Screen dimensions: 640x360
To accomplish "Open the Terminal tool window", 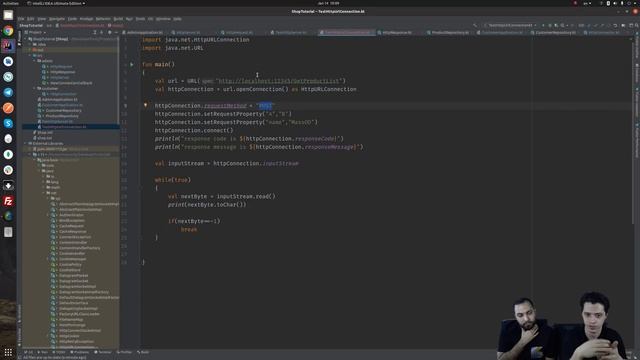I will pyautogui.click(x=102, y=352).
